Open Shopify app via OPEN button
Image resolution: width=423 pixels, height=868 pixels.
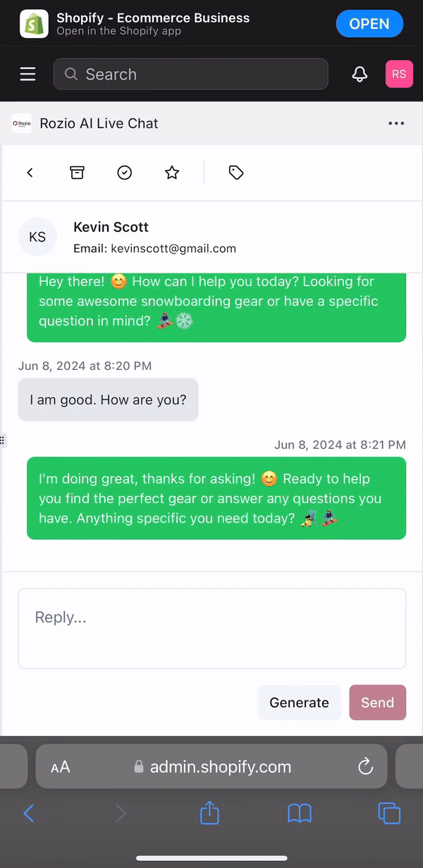369,24
